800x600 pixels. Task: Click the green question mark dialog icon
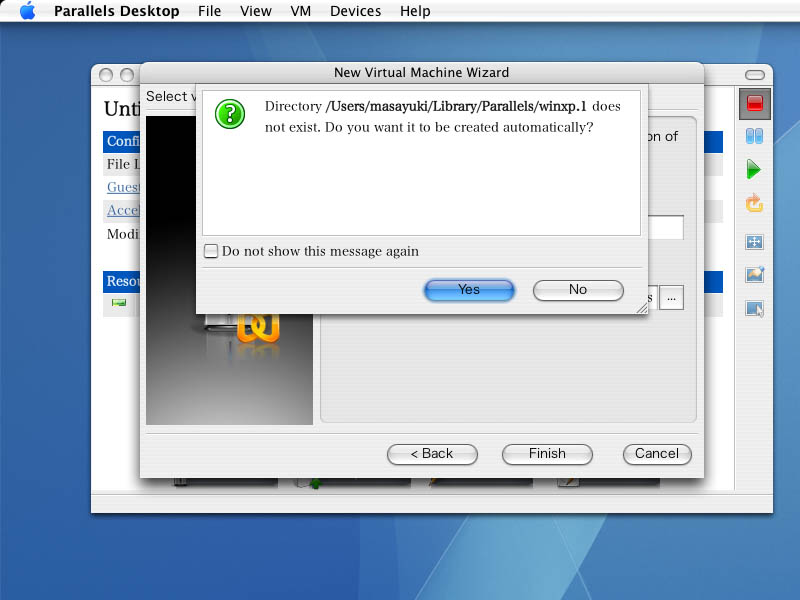(x=230, y=114)
